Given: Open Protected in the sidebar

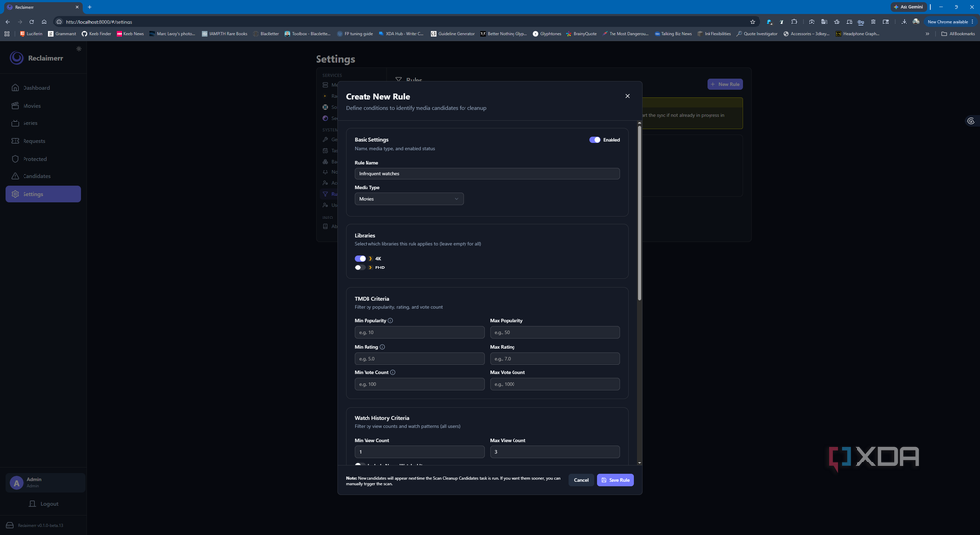Looking at the screenshot, I should [43, 159].
